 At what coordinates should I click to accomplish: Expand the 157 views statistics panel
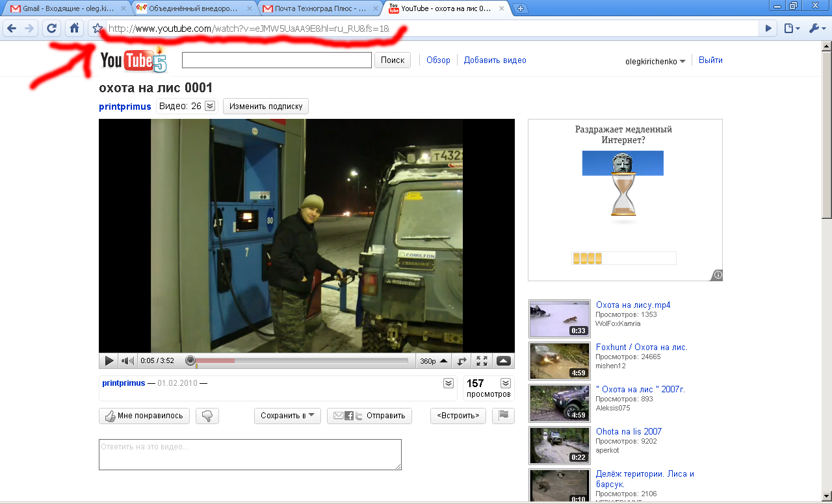coord(505,383)
